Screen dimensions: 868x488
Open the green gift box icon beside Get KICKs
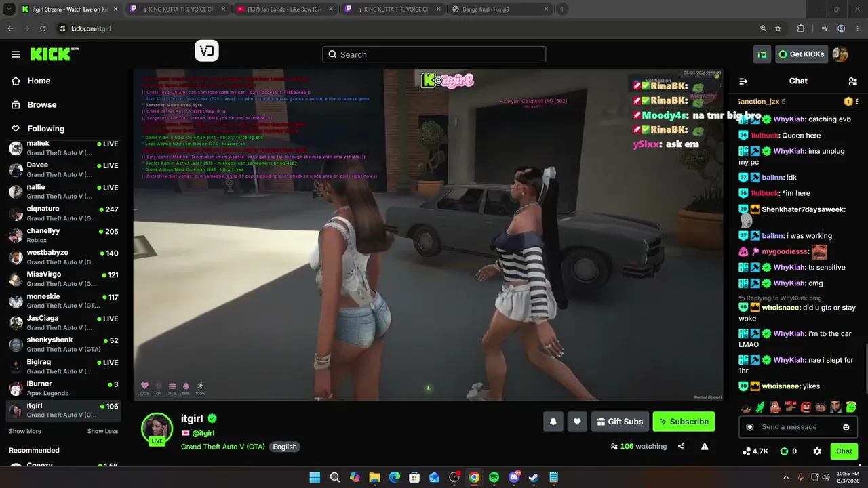click(x=763, y=54)
